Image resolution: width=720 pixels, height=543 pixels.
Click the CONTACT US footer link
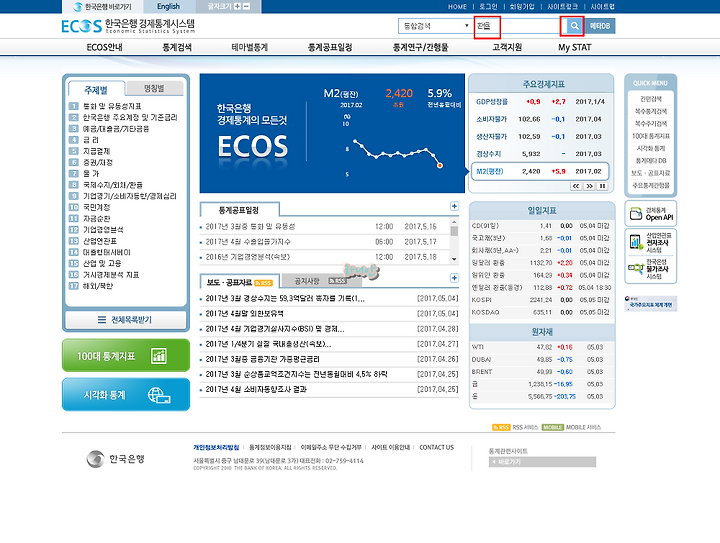coord(437,447)
